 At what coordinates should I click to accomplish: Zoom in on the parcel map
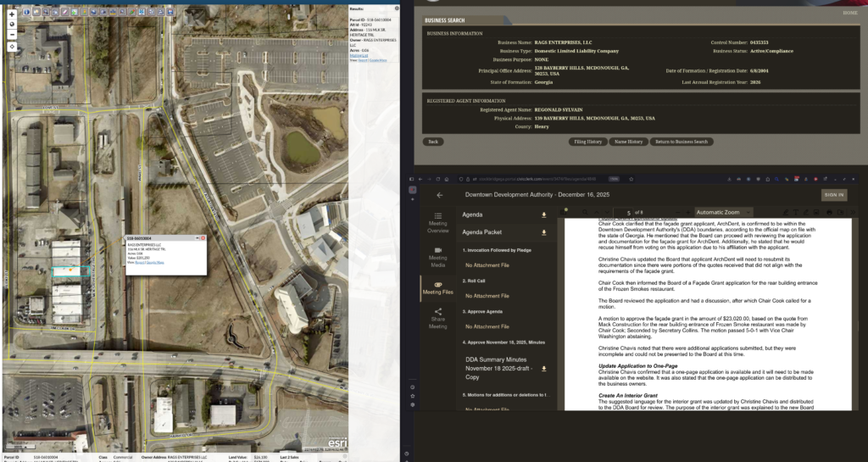point(12,14)
